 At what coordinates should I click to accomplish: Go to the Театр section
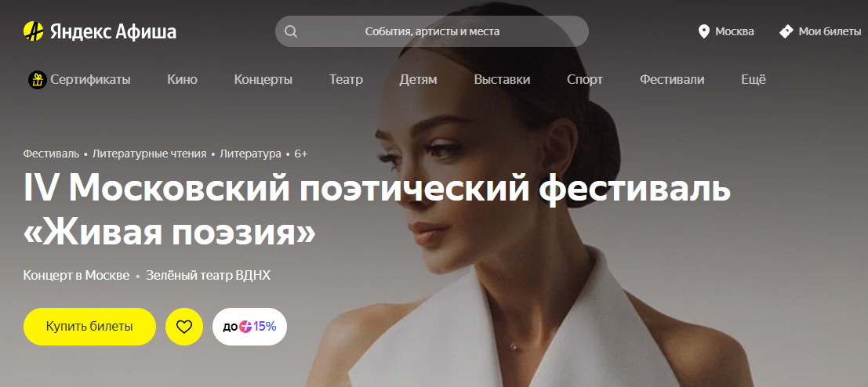tap(346, 80)
